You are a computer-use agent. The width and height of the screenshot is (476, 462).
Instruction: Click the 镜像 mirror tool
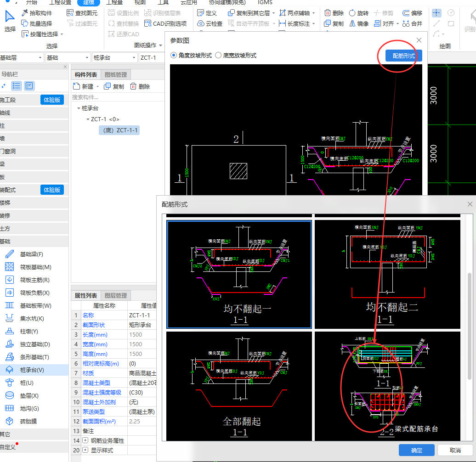coord(358,23)
